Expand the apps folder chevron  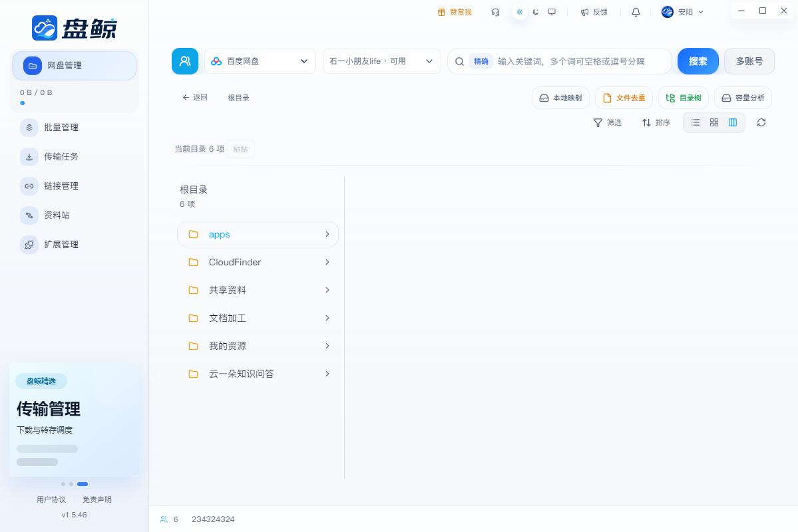[x=327, y=234]
